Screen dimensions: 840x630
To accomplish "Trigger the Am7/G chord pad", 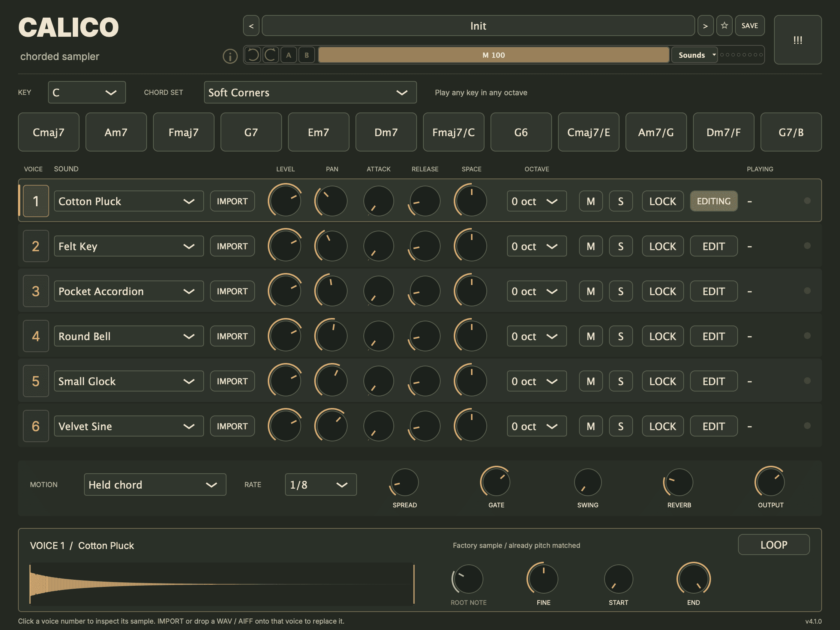I will [x=656, y=132].
